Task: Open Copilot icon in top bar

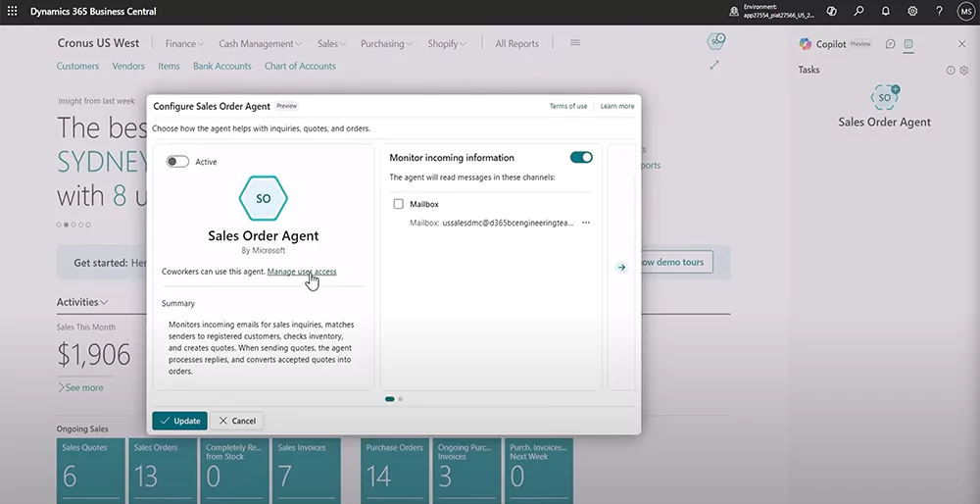Action: pos(831,12)
